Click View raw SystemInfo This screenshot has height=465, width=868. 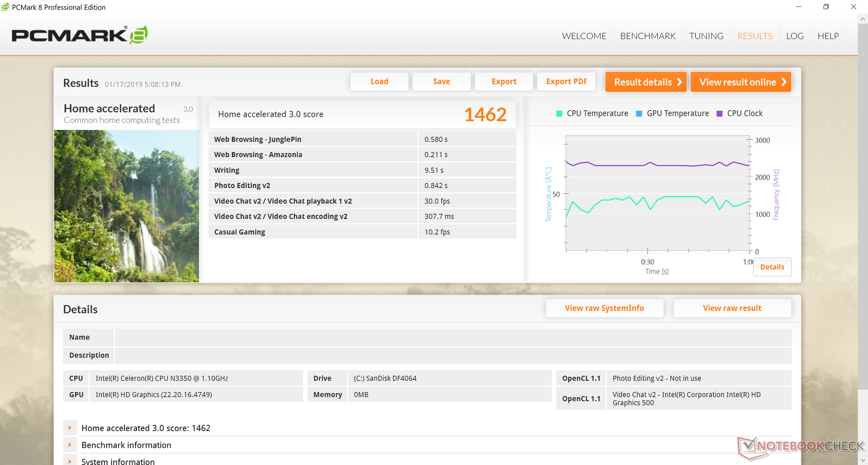pos(604,308)
